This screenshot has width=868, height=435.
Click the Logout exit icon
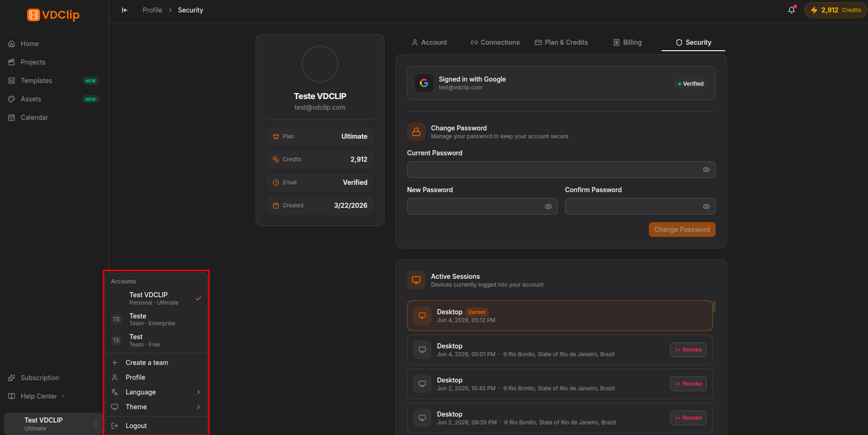(115, 426)
